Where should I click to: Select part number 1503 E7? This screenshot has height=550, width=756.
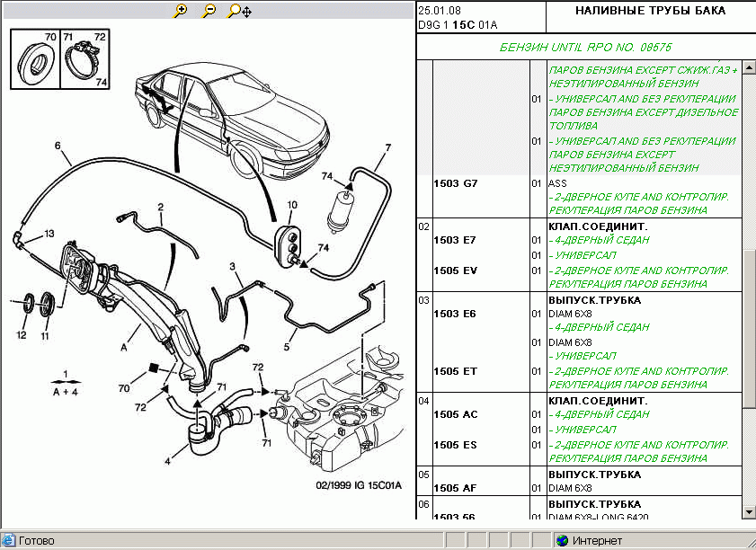click(x=455, y=240)
